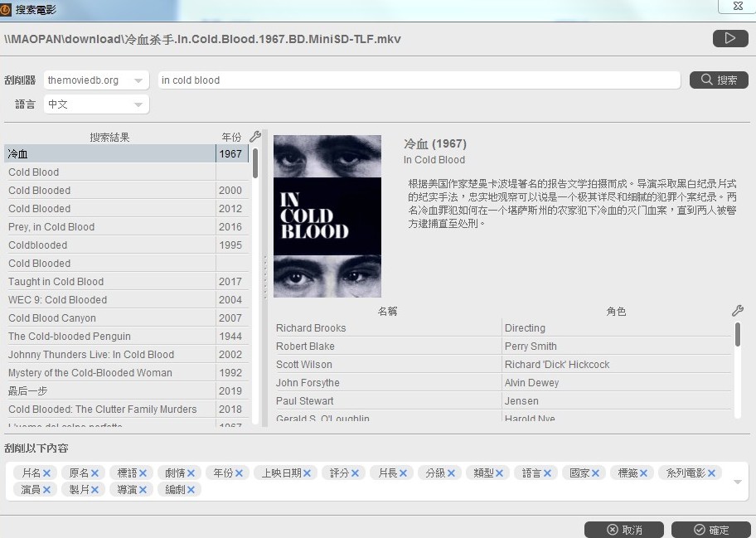
Task: Click the 搜索 search button
Action: click(719, 80)
